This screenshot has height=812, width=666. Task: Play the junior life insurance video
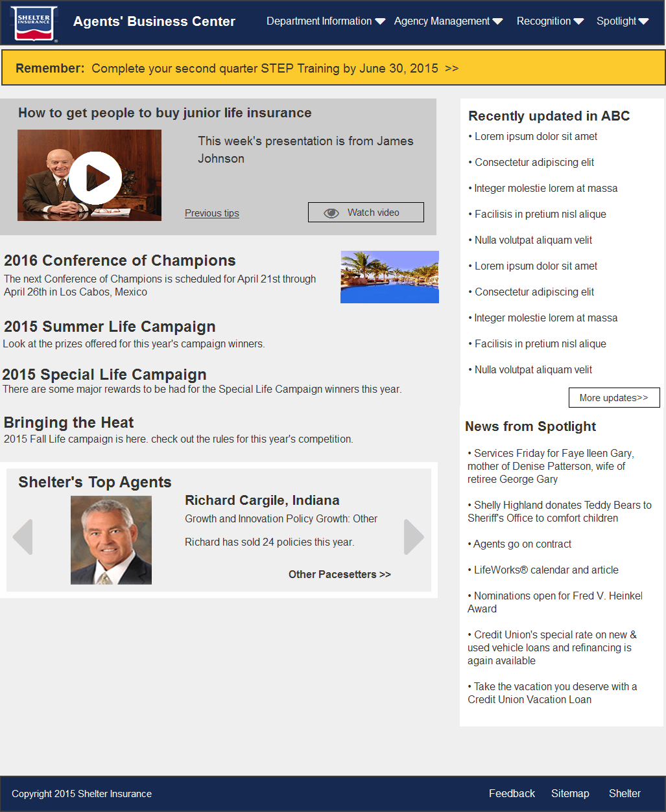point(95,178)
